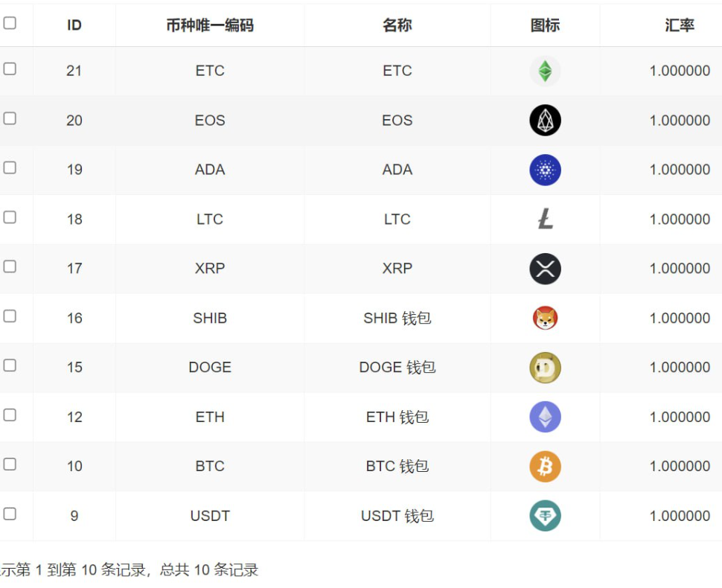
Task: Toggle the select-all checkbox in header
Action: point(10,23)
